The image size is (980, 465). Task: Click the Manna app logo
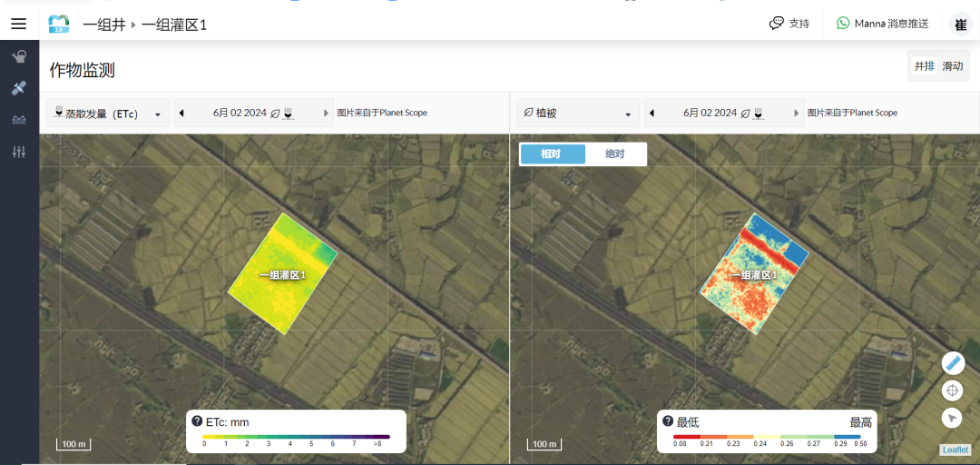[x=59, y=25]
